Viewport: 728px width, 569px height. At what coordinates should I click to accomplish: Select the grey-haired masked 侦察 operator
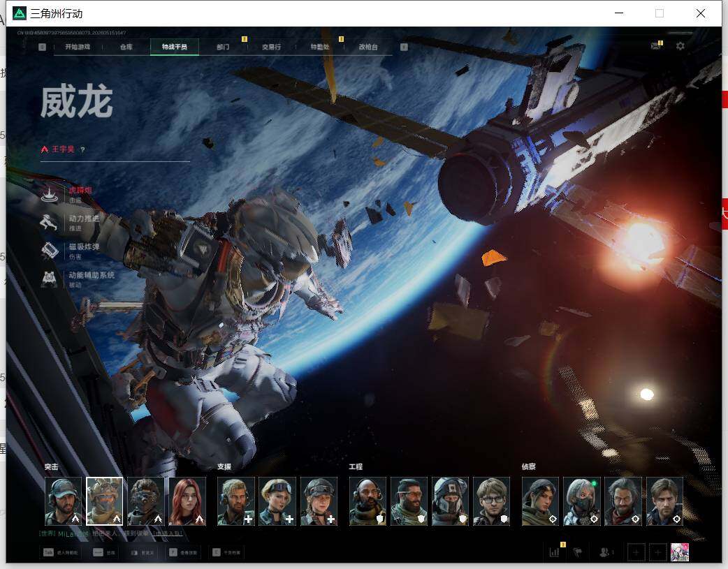click(x=582, y=501)
